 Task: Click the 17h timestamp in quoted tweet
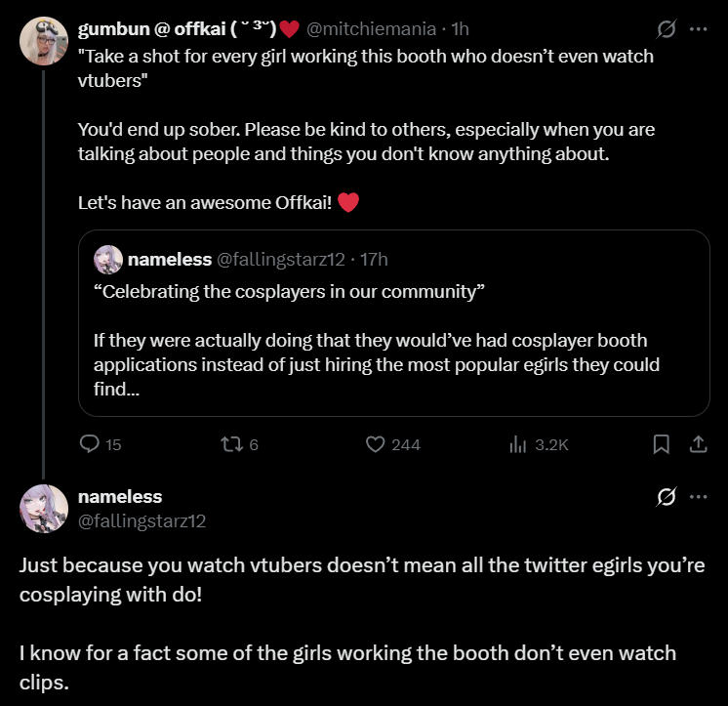[374, 260]
